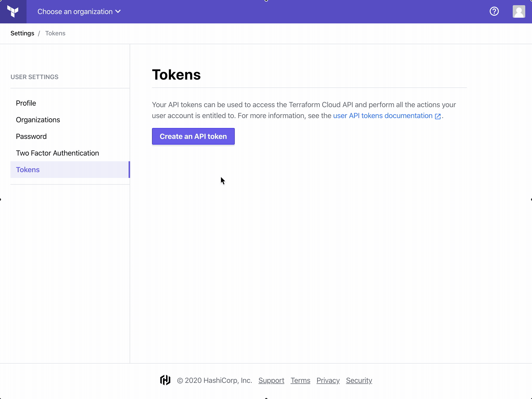Click Settings in the breadcrumb
Screen dimensions: 532x399
[x=22, y=33]
